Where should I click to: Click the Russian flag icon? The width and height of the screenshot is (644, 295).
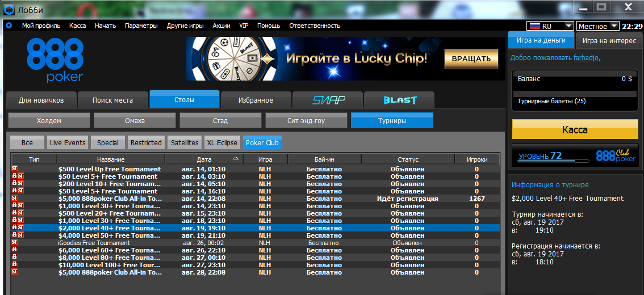534,26
